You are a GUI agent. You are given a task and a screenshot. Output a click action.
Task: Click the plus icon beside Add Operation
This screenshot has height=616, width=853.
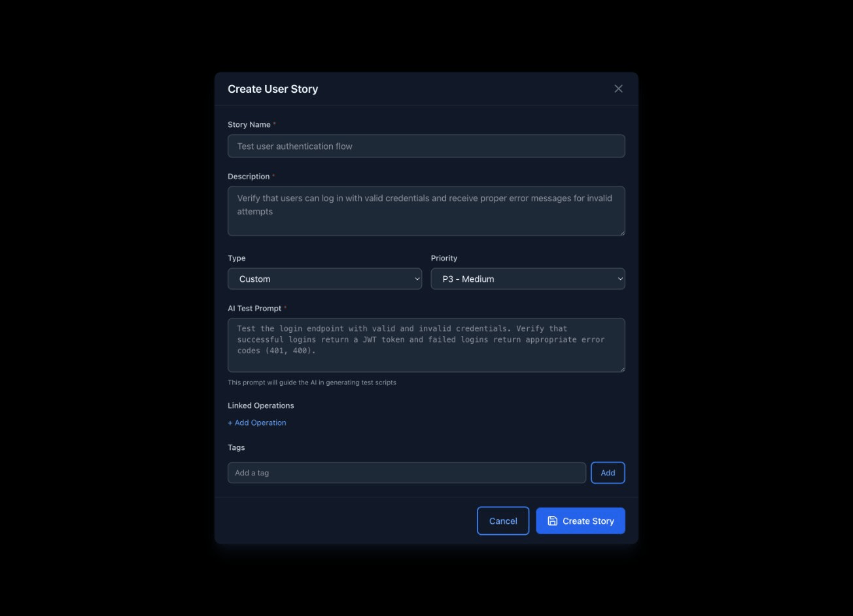[x=230, y=422]
